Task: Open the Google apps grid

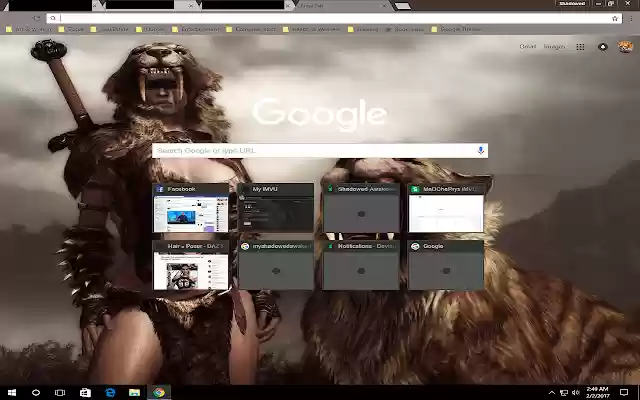Action: pos(580,47)
